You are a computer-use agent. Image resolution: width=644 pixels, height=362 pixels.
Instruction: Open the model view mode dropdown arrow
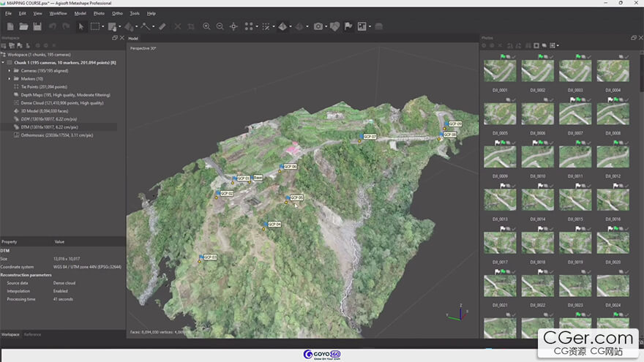click(x=291, y=26)
